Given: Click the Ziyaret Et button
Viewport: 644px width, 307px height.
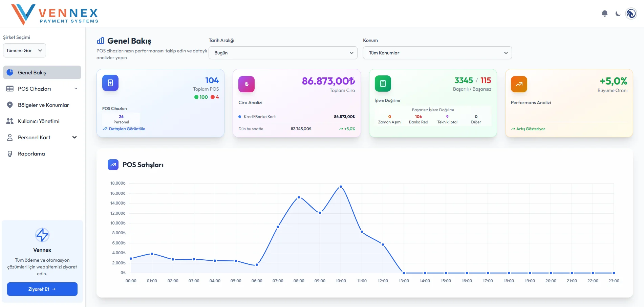Looking at the screenshot, I should click(x=42, y=289).
